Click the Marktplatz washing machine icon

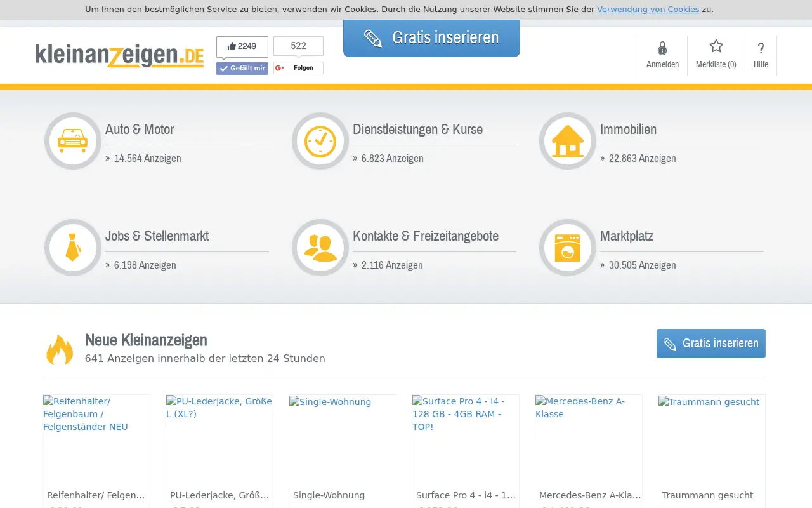click(x=568, y=248)
